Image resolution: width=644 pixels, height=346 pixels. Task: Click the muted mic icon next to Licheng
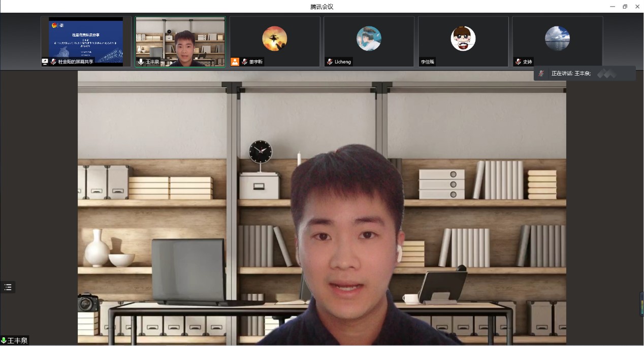(x=330, y=61)
